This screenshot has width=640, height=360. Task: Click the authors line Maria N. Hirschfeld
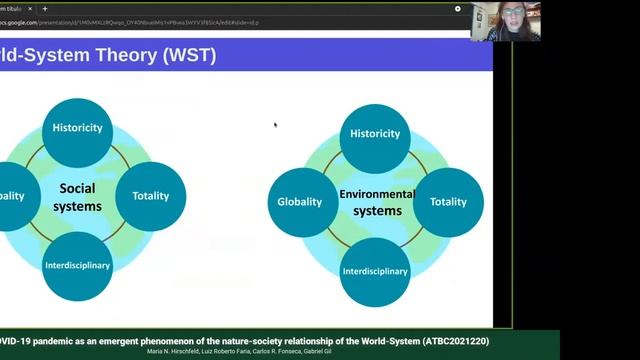pyautogui.click(x=239, y=351)
